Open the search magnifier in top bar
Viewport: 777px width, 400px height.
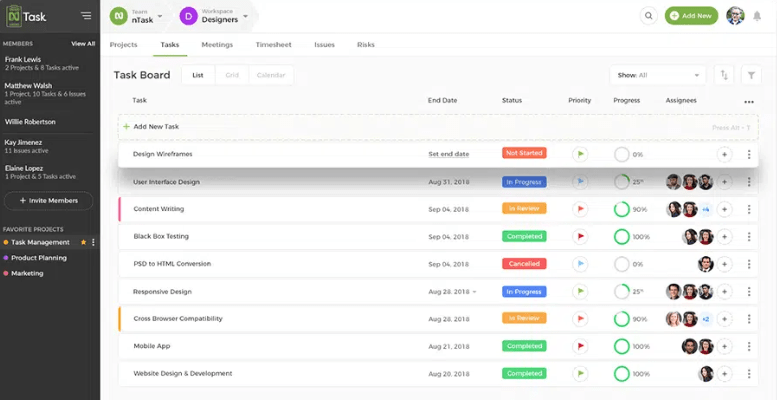(649, 16)
